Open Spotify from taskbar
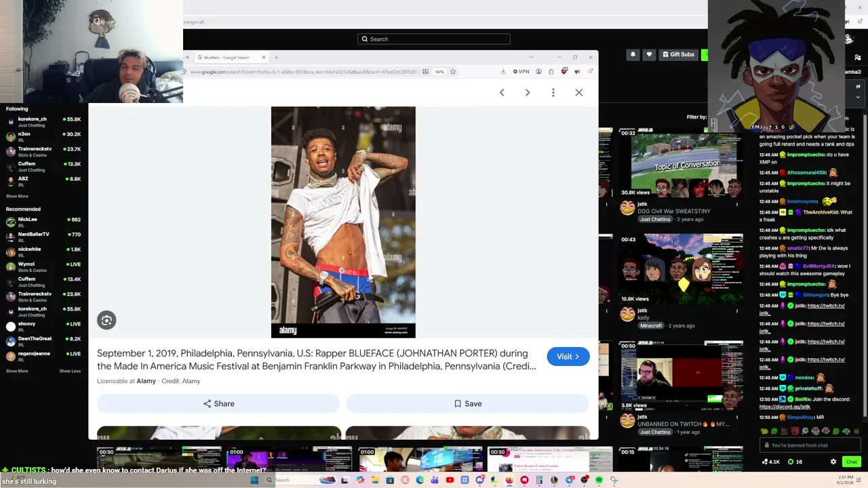The width and height of the screenshot is (868, 488). 599,480
